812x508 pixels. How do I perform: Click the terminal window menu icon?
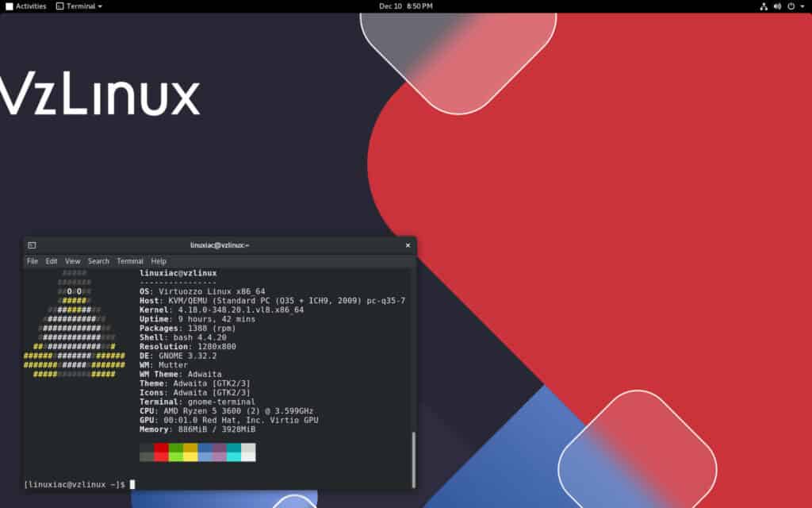point(32,245)
